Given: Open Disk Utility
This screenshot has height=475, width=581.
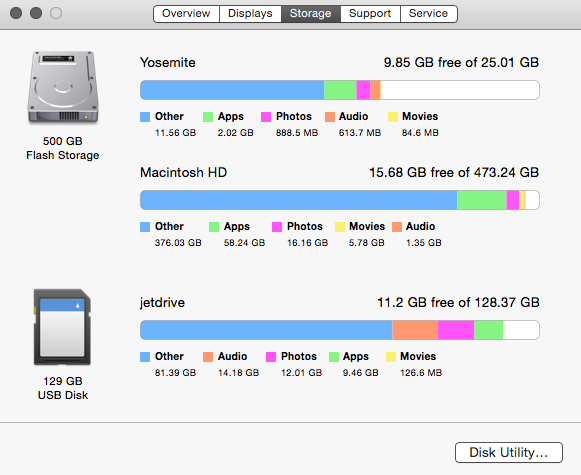Looking at the screenshot, I should coord(509,452).
